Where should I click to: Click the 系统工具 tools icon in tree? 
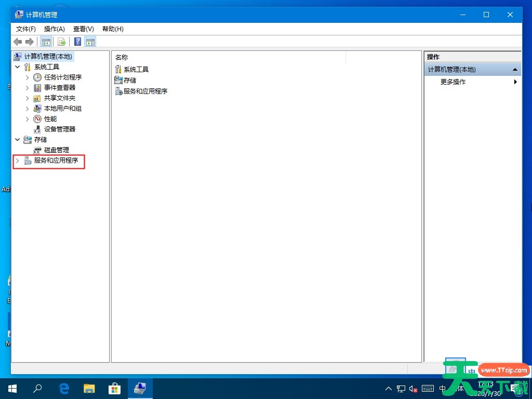point(28,67)
